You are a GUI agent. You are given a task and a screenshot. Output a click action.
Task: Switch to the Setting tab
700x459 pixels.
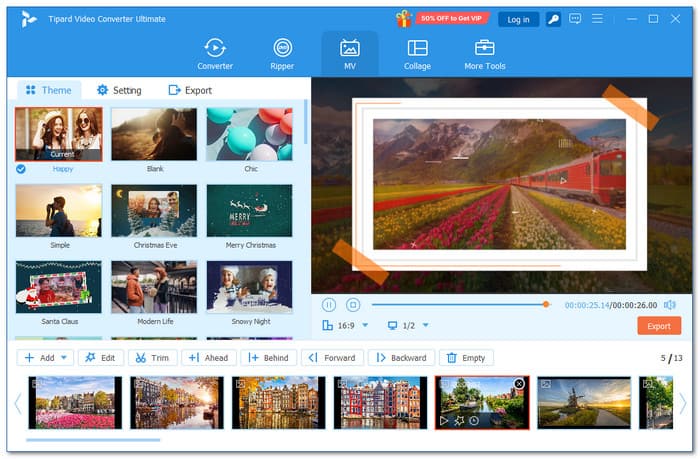point(119,90)
